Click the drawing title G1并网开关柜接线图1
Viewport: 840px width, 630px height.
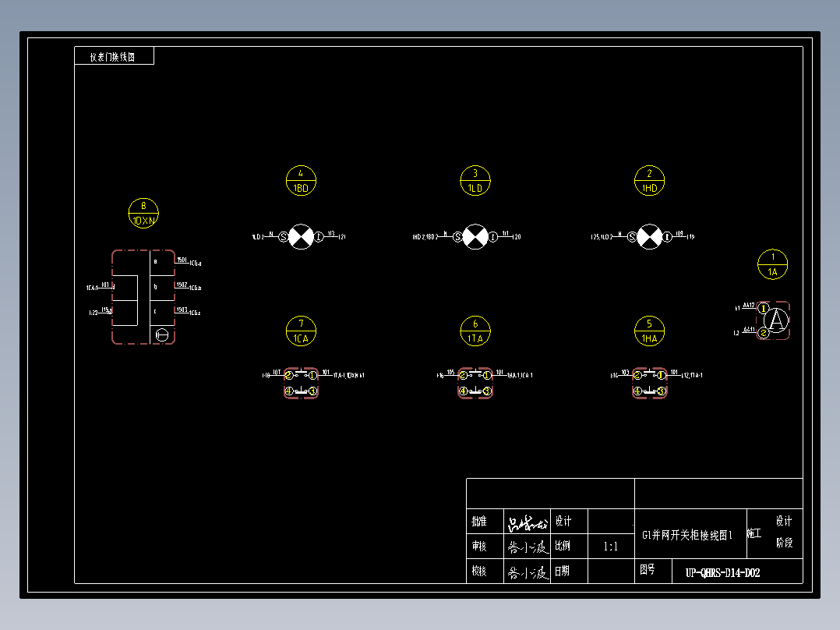coord(686,535)
